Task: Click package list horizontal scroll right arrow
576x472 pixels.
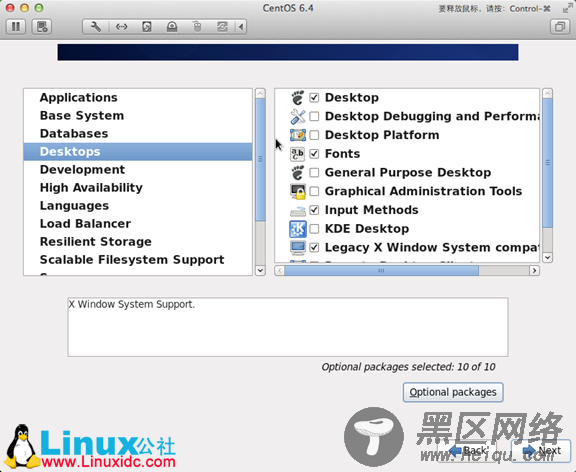Action: point(534,271)
